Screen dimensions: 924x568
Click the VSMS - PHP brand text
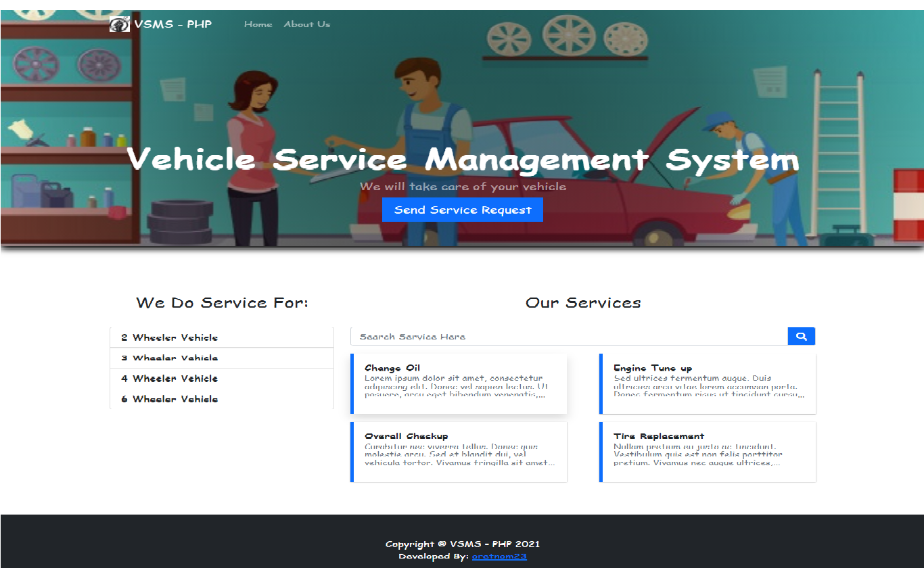[x=173, y=24]
